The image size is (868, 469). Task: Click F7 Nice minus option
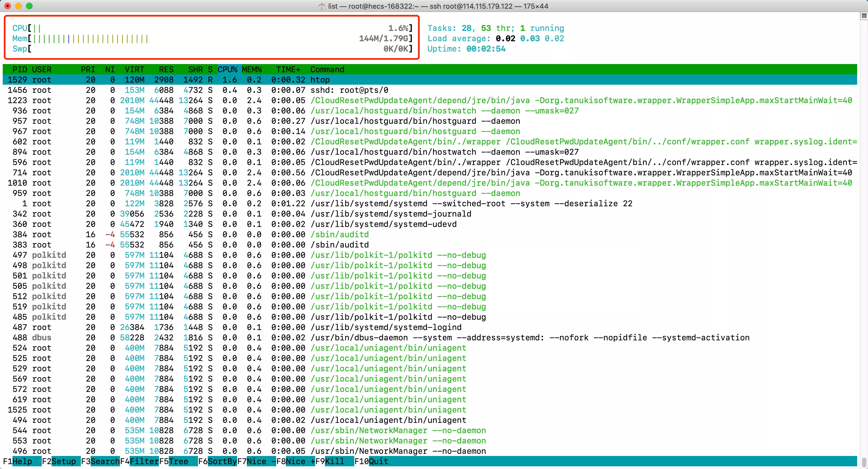click(x=257, y=461)
